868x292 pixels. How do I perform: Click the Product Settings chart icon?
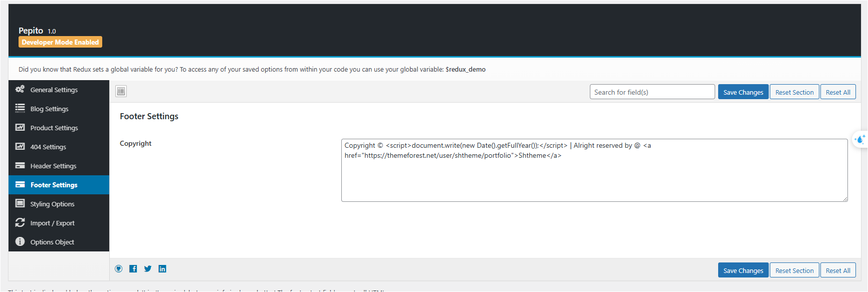pos(20,127)
